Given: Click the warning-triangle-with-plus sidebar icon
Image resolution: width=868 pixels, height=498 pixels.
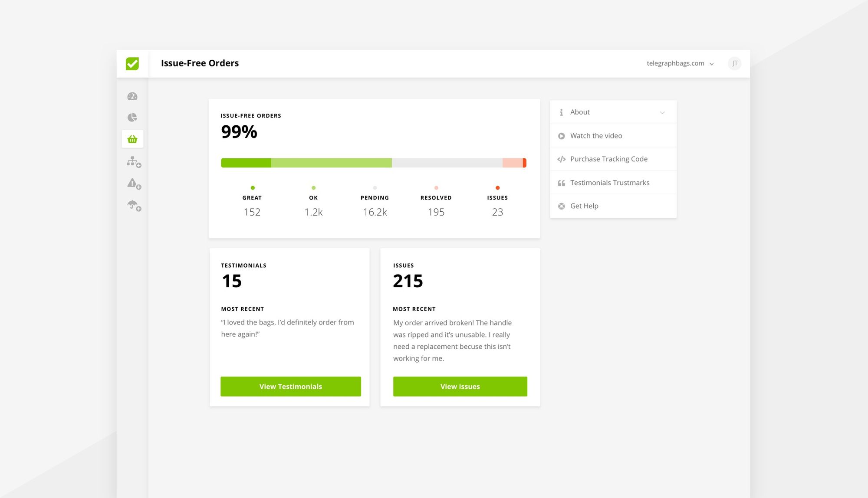Looking at the screenshot, I should 133,183.
